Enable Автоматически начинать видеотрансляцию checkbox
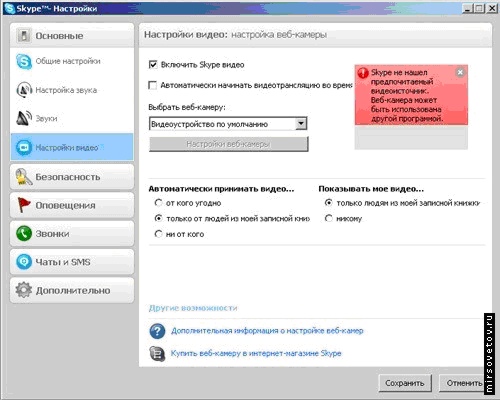The image size is (500, 400). tap(153, 85)
